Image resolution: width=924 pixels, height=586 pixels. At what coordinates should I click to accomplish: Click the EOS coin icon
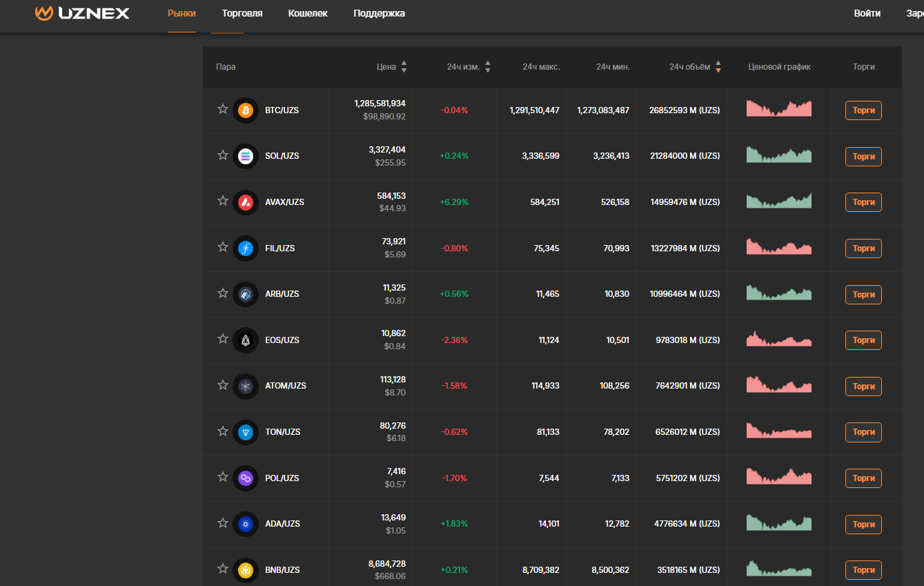[x=246, y=340]
